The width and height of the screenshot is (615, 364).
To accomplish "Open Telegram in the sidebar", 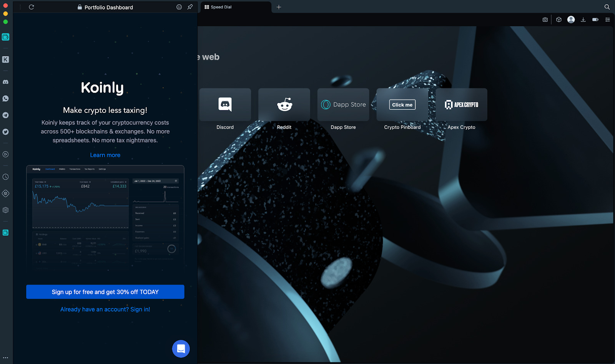I will [5, 115].
